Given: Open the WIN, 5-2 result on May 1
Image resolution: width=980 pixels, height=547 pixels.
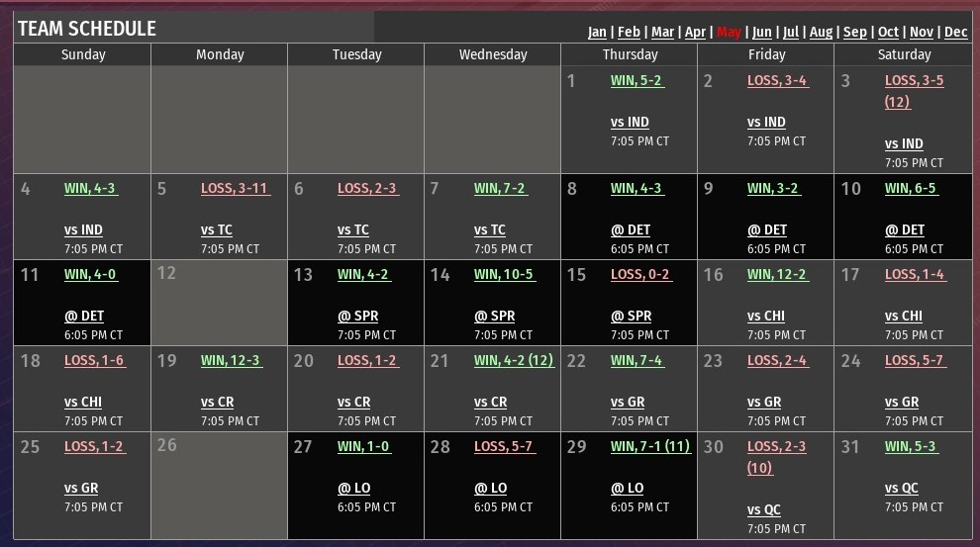Looking at the screenshot, I should click(x=636, y=81).
